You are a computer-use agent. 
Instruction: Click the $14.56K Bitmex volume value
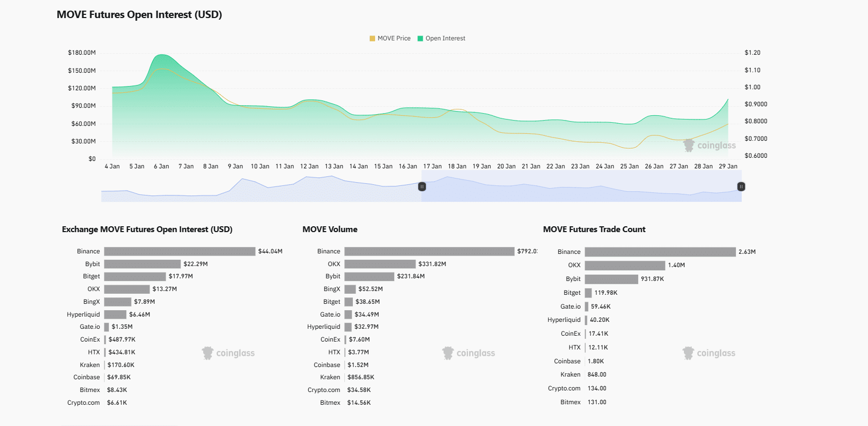click(359, 403)
